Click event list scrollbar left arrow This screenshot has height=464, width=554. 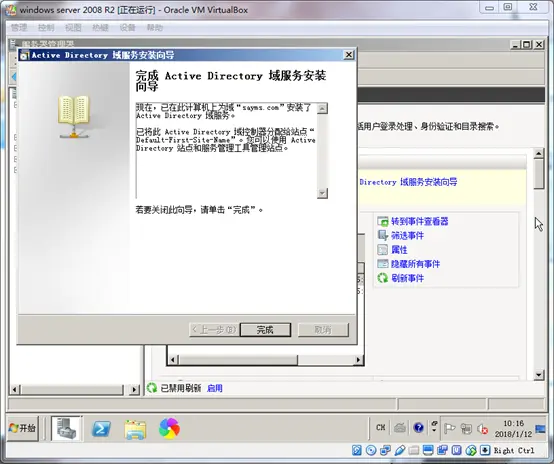(x=173, y=360)
